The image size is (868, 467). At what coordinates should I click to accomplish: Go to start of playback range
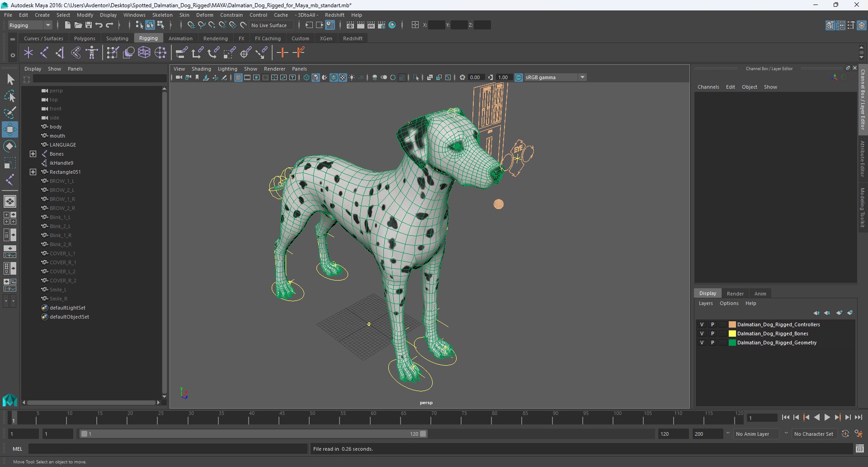tap(786, 418)
